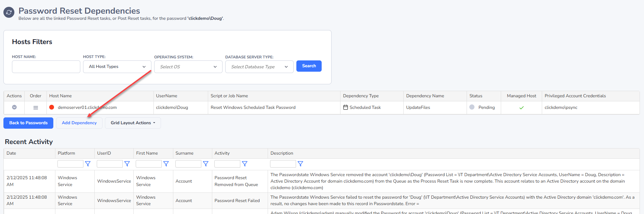Image resolution: width=644 pixels, height=214 pixels.
Task: Open the demoserver01.clickdemo.com host link
Action: point(87,108)
